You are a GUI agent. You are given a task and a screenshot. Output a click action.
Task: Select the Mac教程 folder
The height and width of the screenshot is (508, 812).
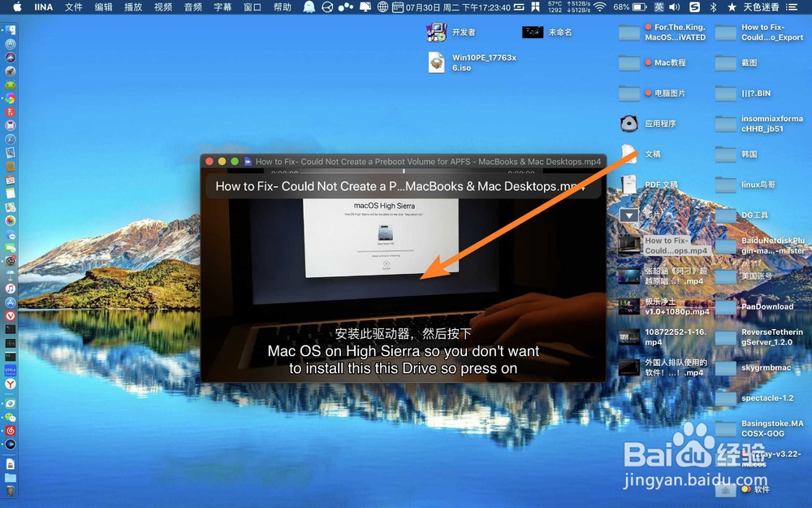coord(653,63)
